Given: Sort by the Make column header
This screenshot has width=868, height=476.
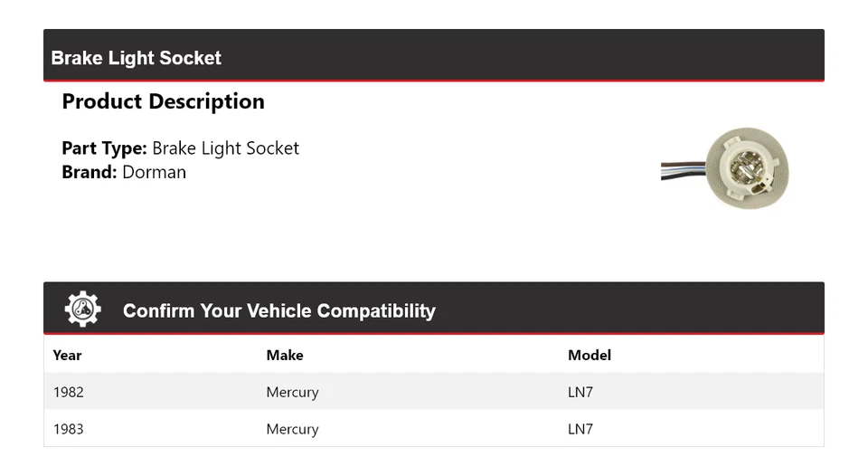Looking at the screenshot, I should point(285,355).
